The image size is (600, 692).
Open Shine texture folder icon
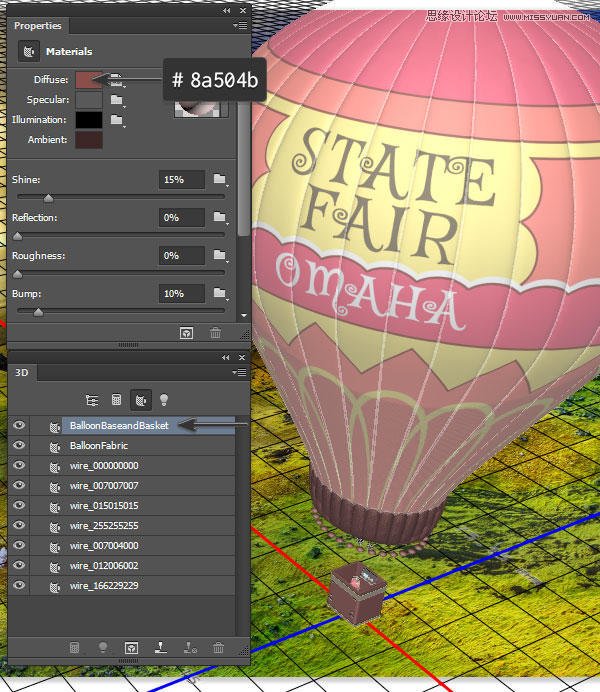click(220, 179)
